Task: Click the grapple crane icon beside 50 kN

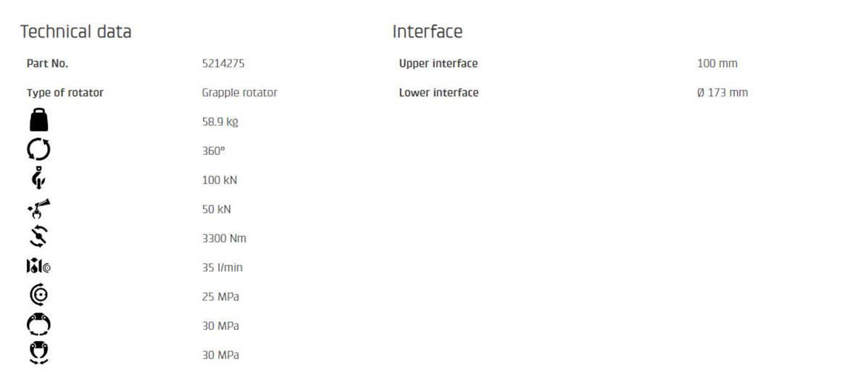Action: [38, 208]
